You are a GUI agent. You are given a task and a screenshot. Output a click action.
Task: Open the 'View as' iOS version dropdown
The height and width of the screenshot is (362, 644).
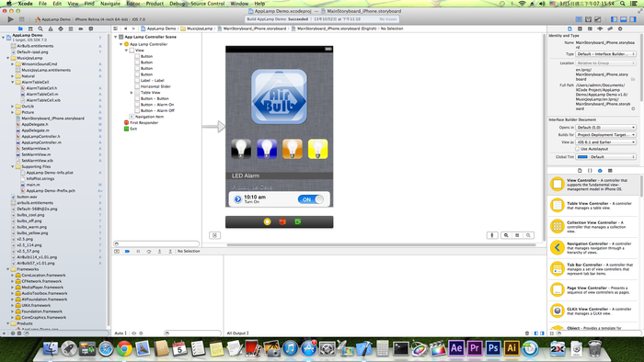(605, 141)
